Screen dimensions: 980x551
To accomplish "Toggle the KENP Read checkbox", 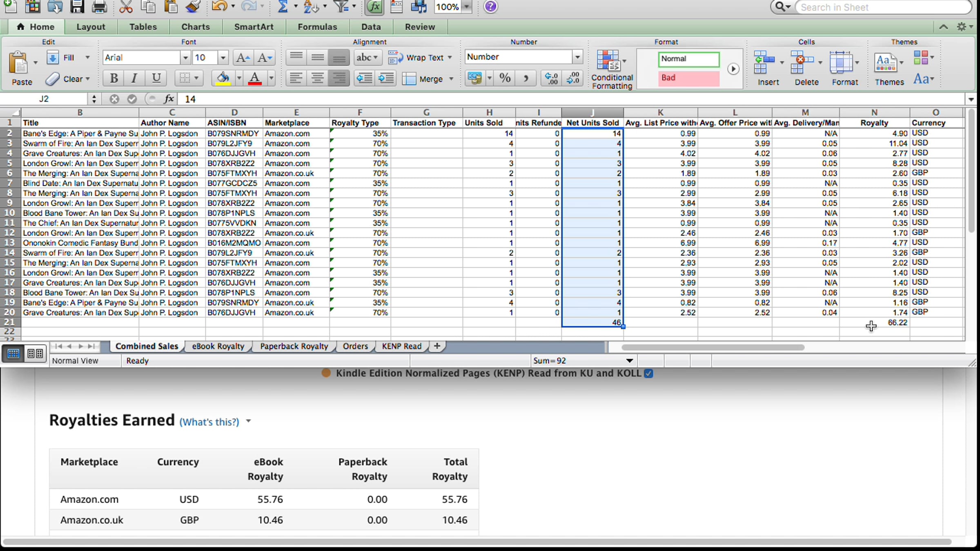I will 648,373.
